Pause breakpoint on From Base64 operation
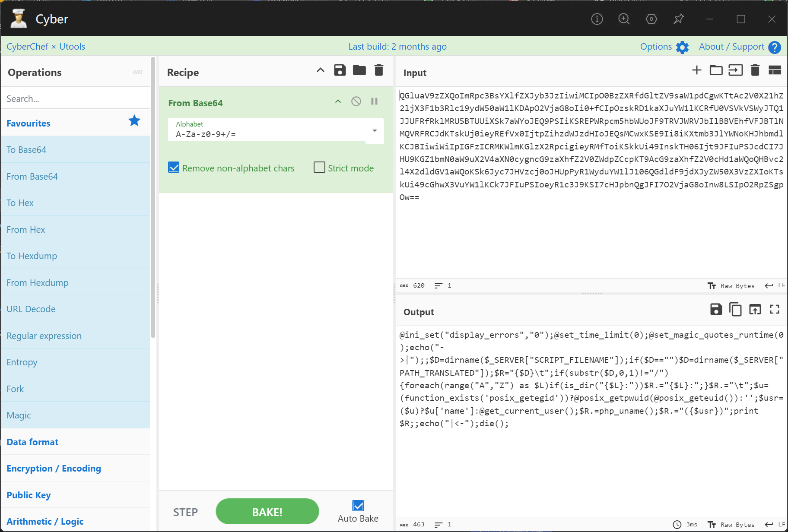 tap(374, 101)
